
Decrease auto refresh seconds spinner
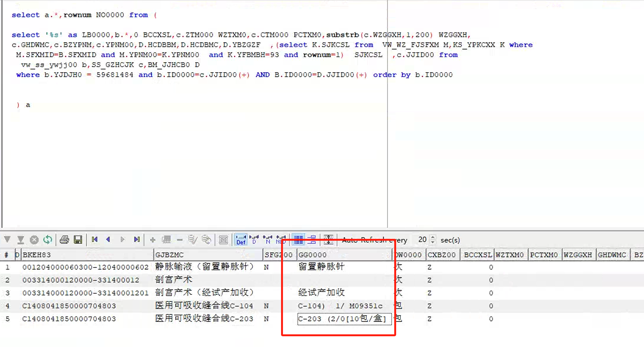tap(433, 242)
